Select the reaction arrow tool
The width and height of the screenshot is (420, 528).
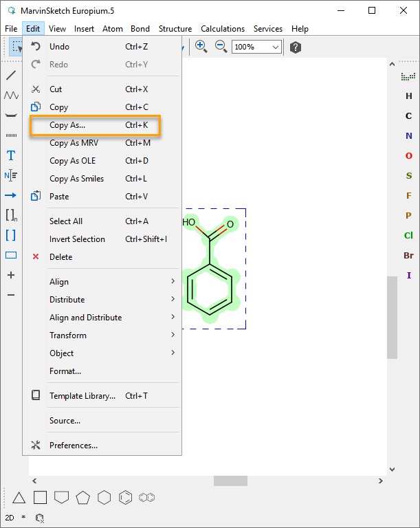[x=11, y=195]
